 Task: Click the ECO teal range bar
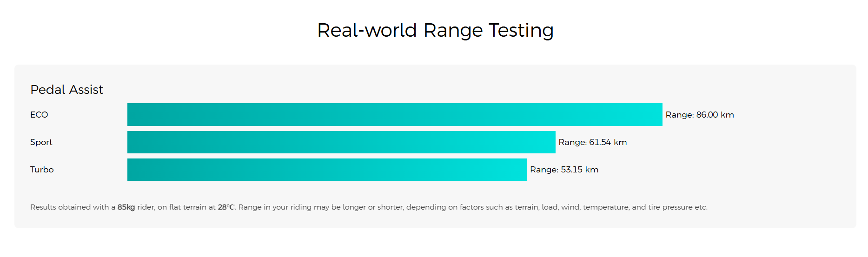394,115
